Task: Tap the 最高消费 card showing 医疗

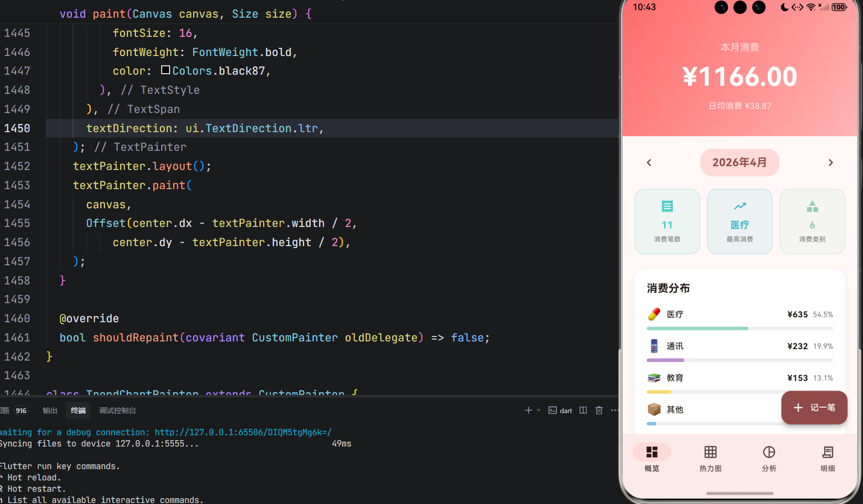Action: 740,222
